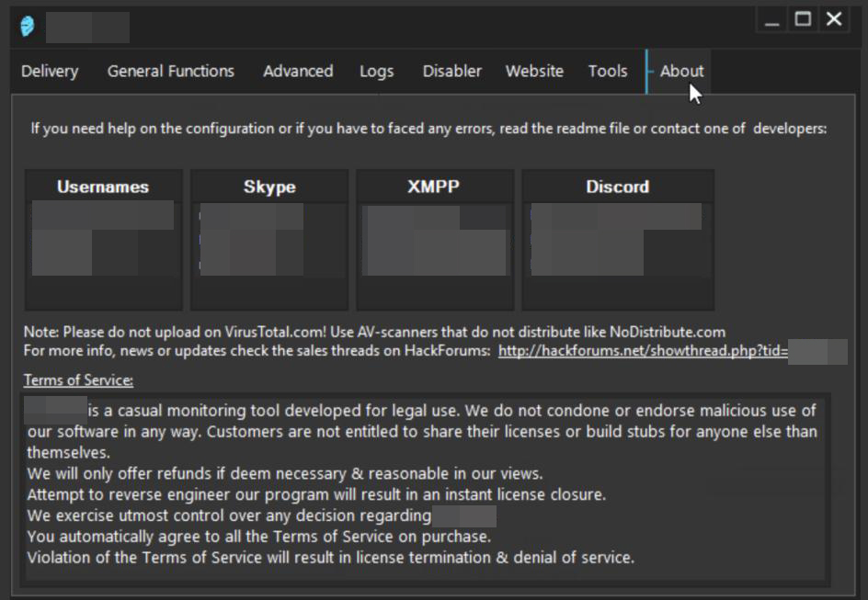This screenshot has height=600, width=868.
Task: Open the General Functions tab
Action: [170, 71]
